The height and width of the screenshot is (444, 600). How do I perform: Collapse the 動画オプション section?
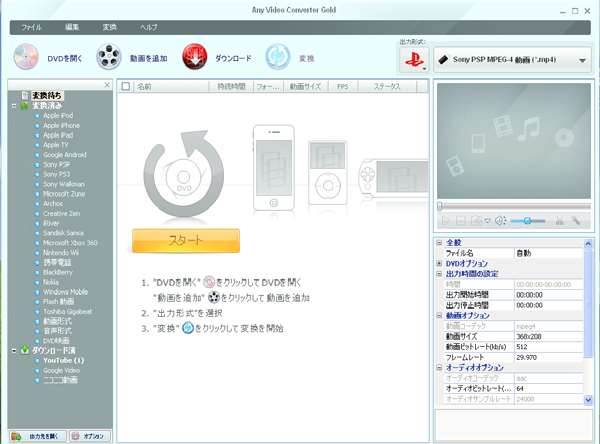coord(439,315)
